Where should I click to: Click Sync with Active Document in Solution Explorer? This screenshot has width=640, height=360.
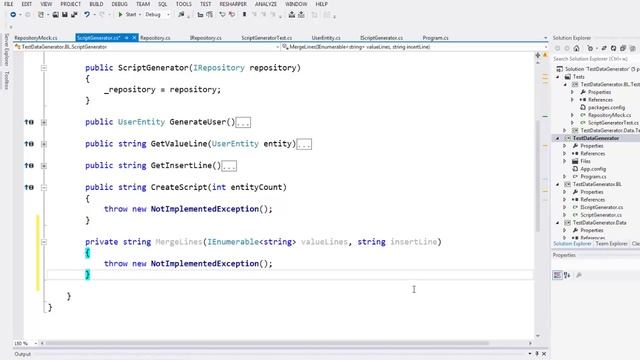(x=604, y=48)
